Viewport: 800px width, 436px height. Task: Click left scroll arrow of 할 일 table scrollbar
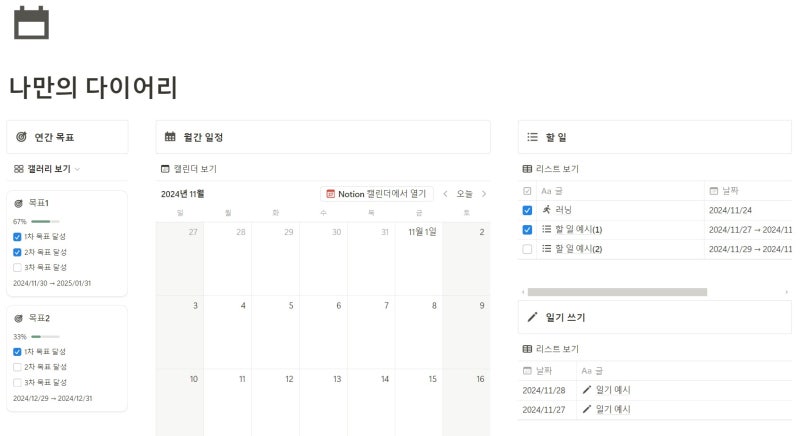coord(523,292)
